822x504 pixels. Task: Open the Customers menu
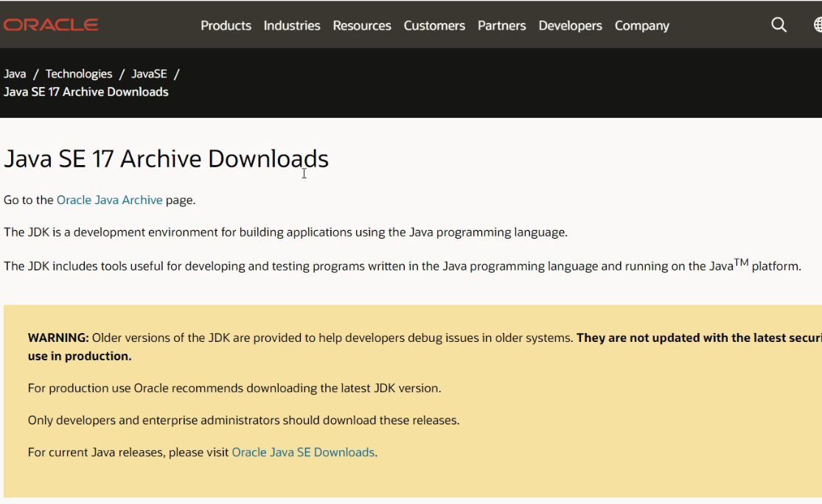(x=434, y=25)
